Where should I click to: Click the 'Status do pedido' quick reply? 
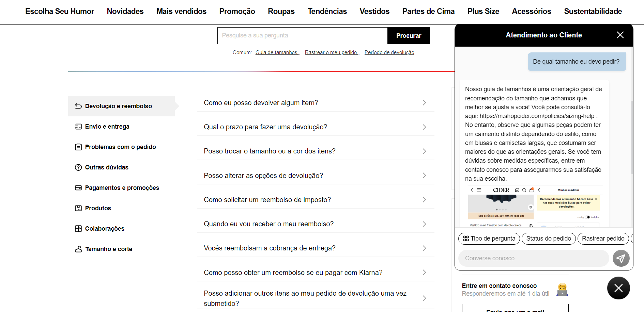click(x=548, y=239)
